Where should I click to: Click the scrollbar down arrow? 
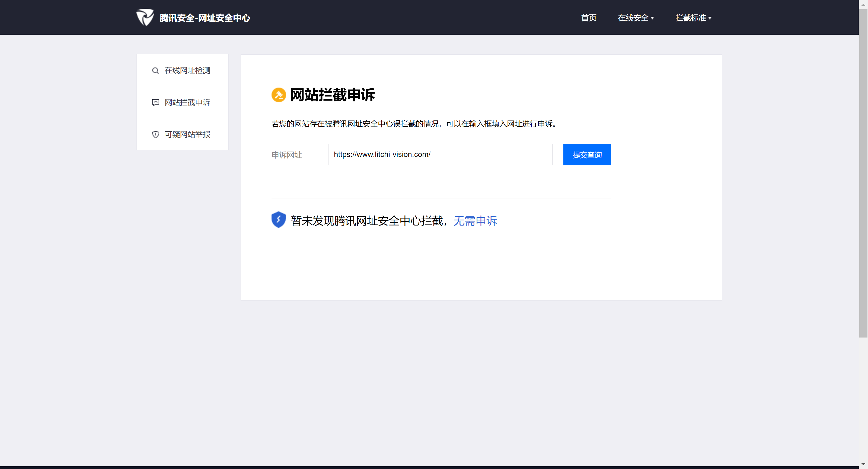pyautogui.click(x=863, y=464)
